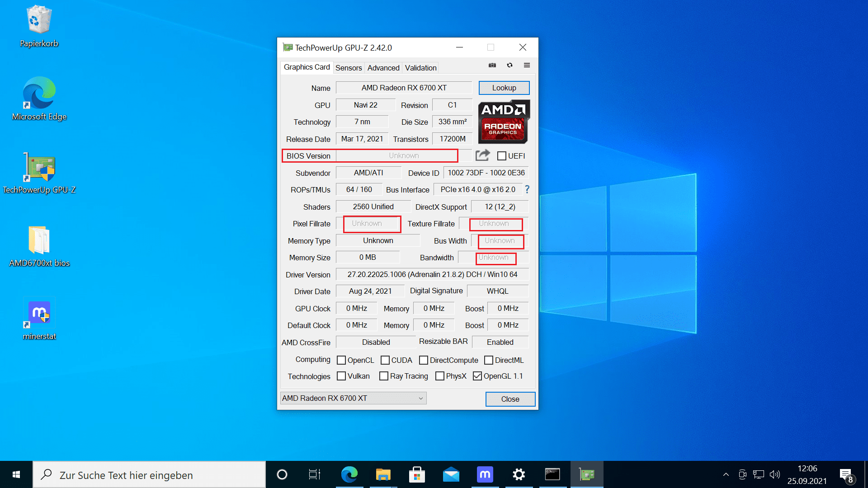
Task: Open Edge from the taskbar
Action: 349,474
